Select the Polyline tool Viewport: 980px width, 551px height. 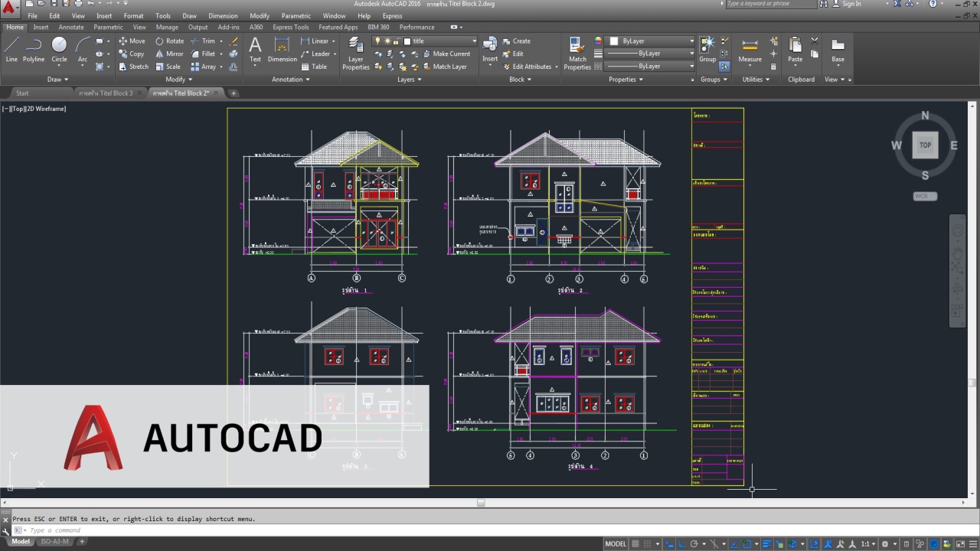(34, 50)
